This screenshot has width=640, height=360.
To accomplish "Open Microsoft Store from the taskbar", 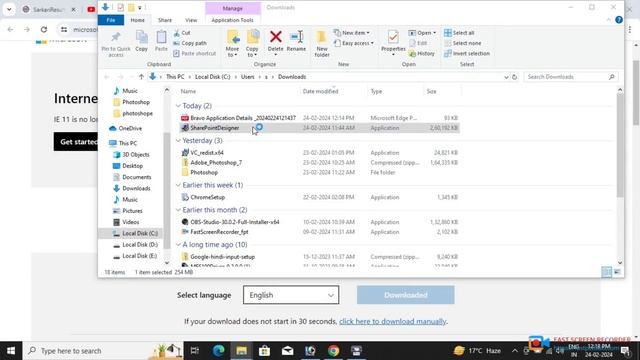I will [264, 351].
